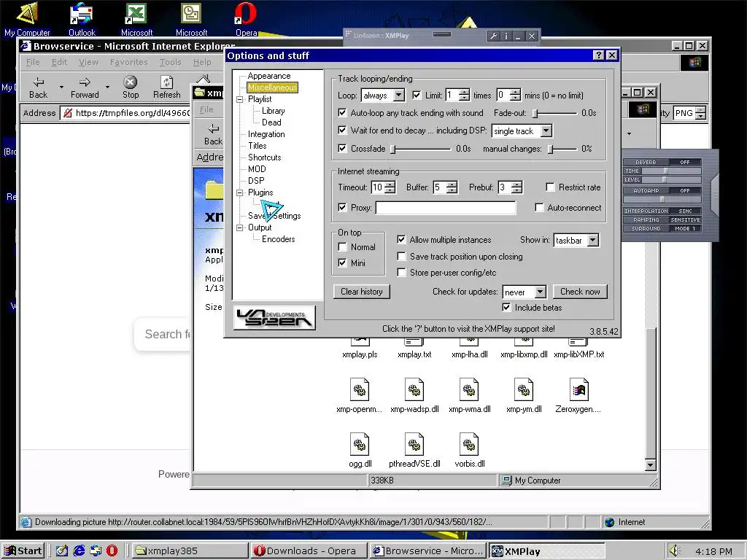Open My Computer desktop icon
Screen dimensions: 747x560
coord(27,13)
